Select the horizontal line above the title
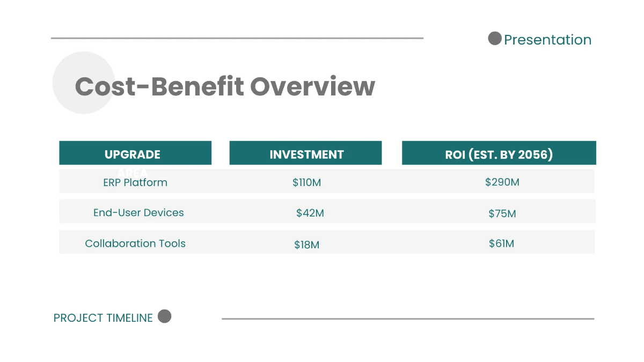The height and width of the screenshot is (362, 644). click(x=237, y=38)
